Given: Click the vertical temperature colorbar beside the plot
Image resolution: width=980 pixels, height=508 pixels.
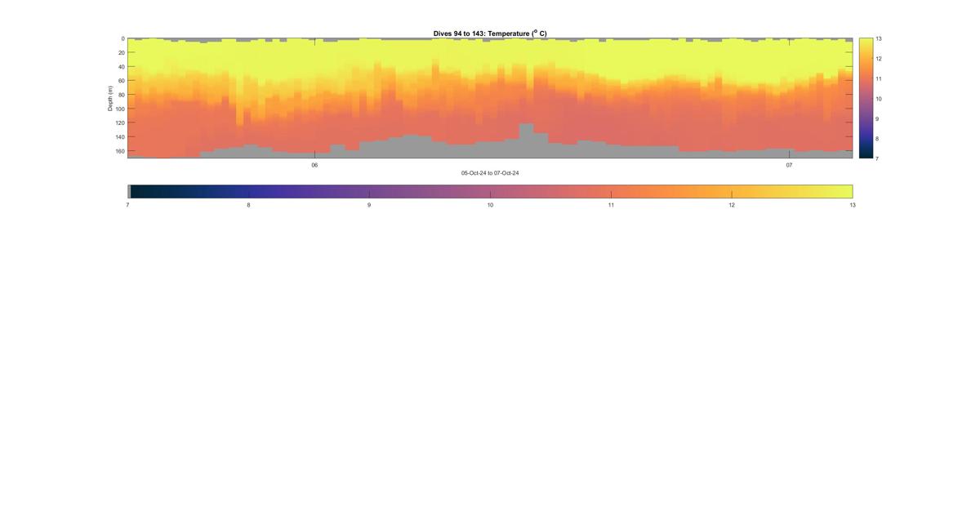Looking at the screenshot, I should click(866, 98).
